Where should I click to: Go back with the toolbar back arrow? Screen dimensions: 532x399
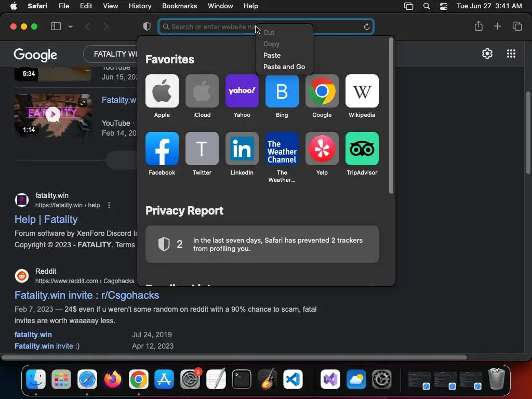(87, 26)
